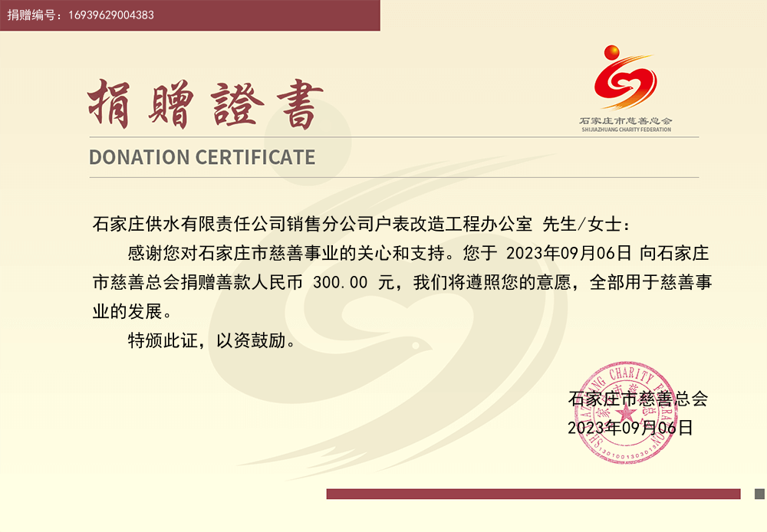Click the 特颁此证，以资鼓励 line

tap(212, 340)
